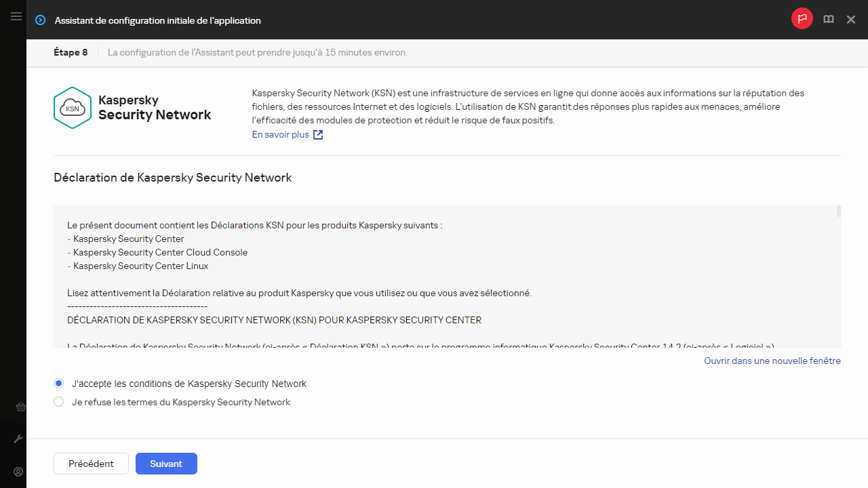868x488 pixels.
Task: Click the red flag notifications icon
Action: click(802, 19)
